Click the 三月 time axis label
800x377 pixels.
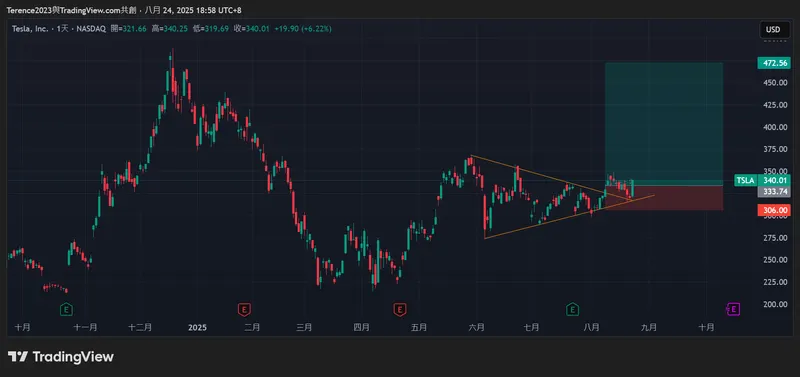[304, 327]
